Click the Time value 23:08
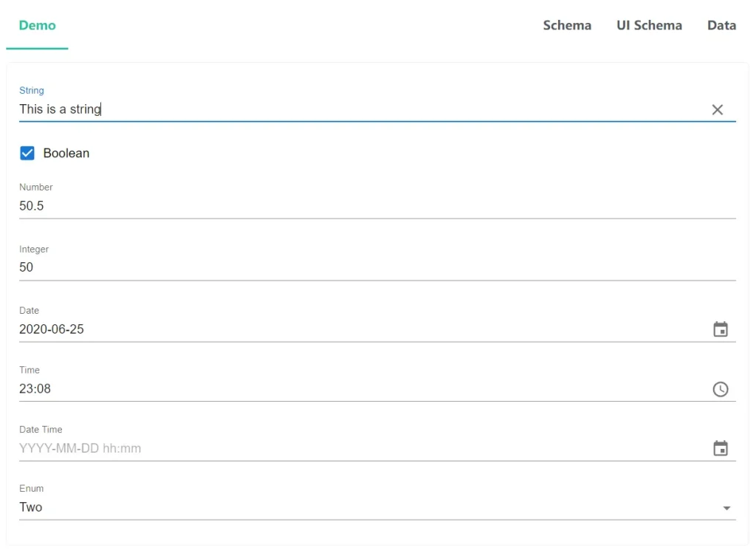Image resolution: width=756 pixels, height=553 pixels. 35,389
